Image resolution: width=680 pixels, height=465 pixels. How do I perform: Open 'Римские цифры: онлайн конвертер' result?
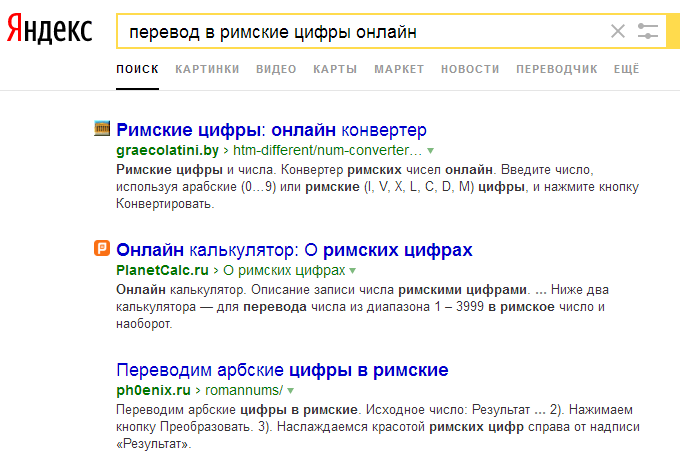point(271,130)
